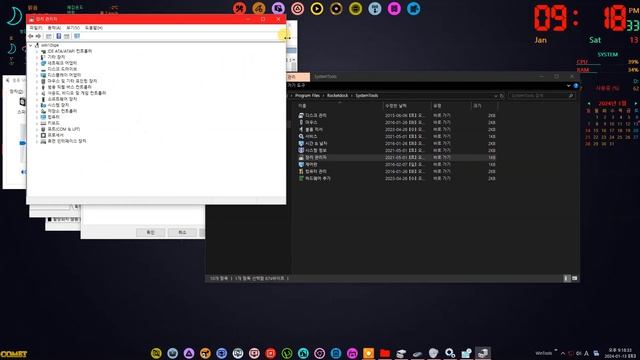This screenshot has height=360, width=640.
Task: Collapse the root computer node in device tree
Action: click(x=31, y=45)
